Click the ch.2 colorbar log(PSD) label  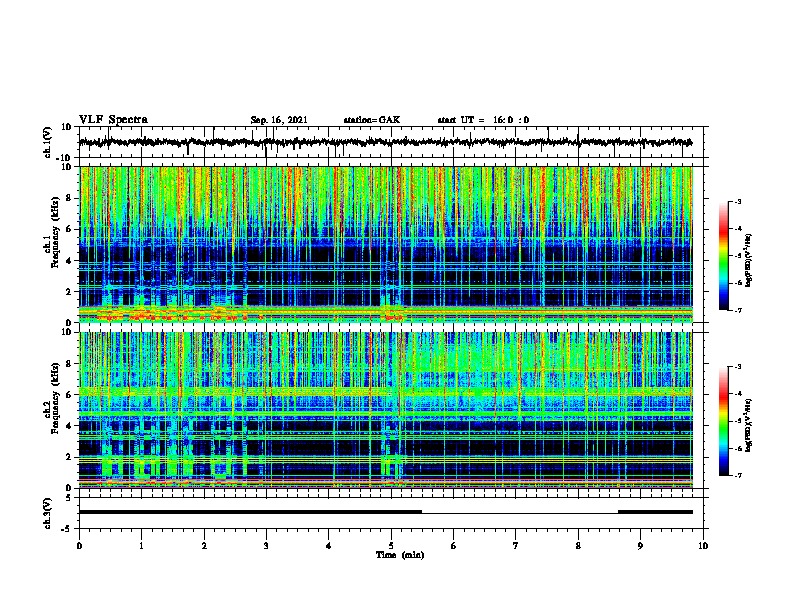point(749,426)
